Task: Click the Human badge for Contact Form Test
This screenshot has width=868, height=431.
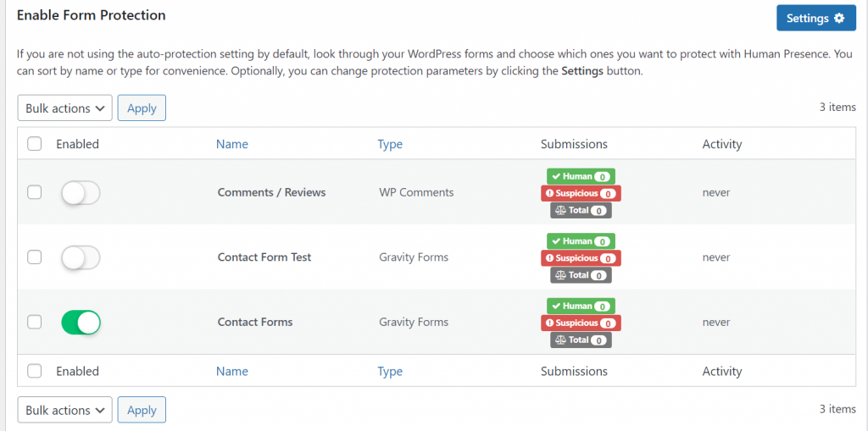Action: click(581, 241)
